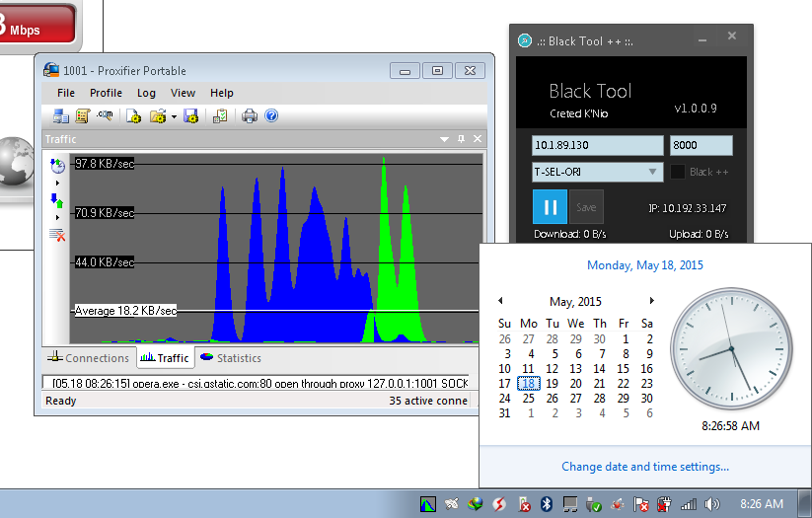Click the download/upload arrows traffic icon

[x=57, y=200]
